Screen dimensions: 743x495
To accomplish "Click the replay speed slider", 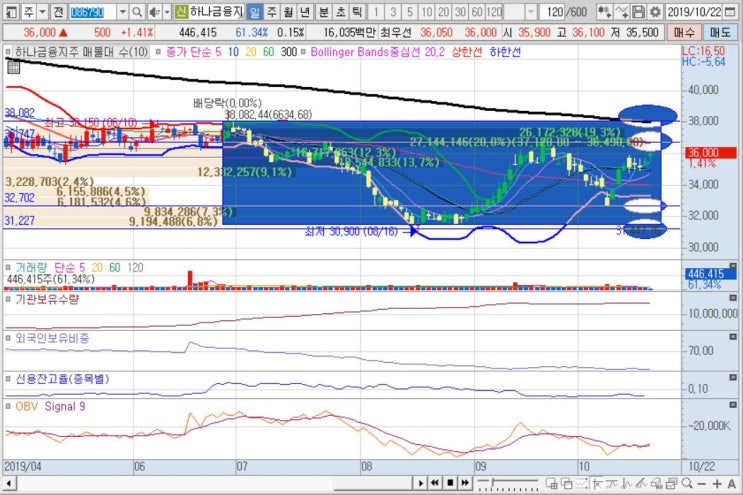I will tap(508, 484).
